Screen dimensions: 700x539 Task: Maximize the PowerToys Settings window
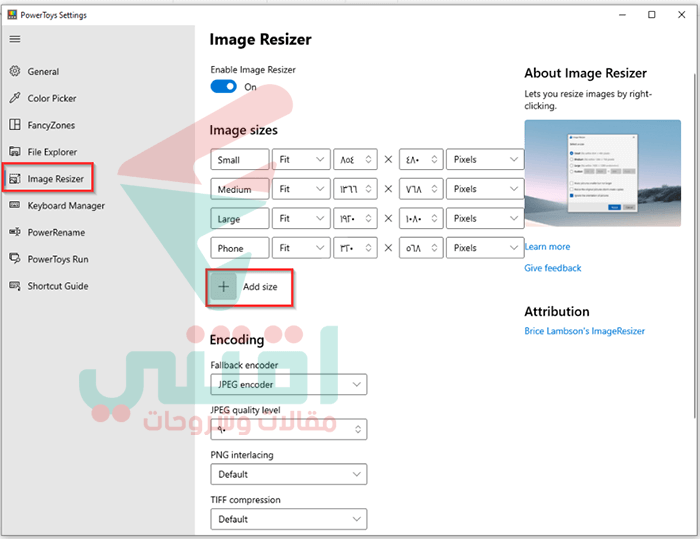tap(651, 15)
